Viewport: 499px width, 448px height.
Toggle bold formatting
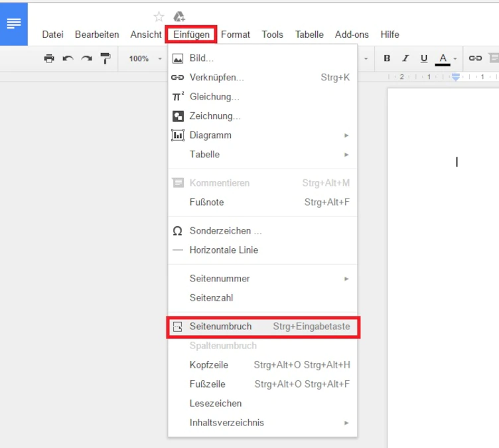387,58
